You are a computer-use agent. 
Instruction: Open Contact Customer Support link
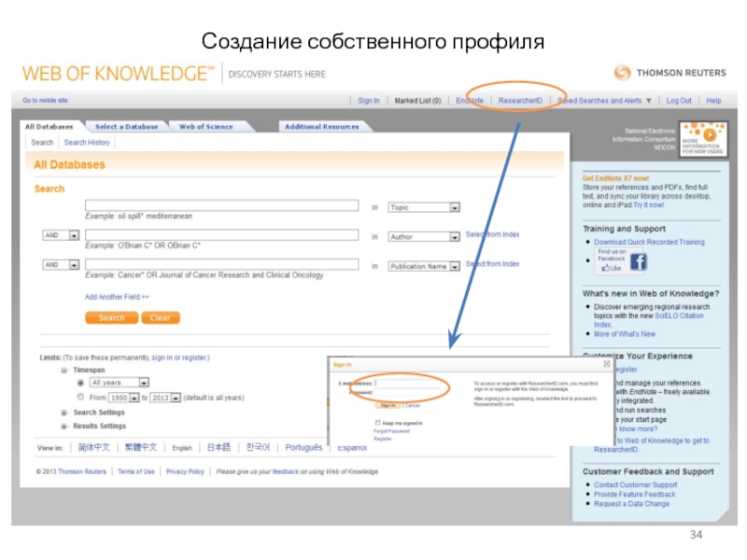click(635, 484)
